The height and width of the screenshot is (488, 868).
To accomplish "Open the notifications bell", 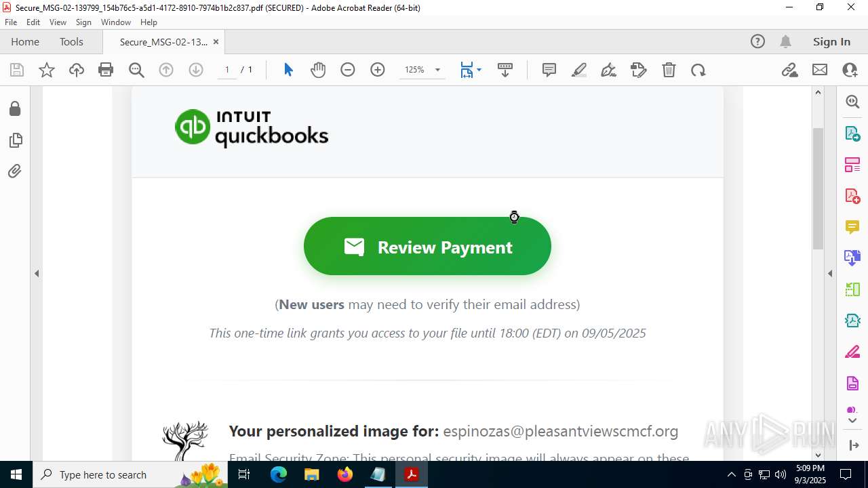I will coord(785,42).
